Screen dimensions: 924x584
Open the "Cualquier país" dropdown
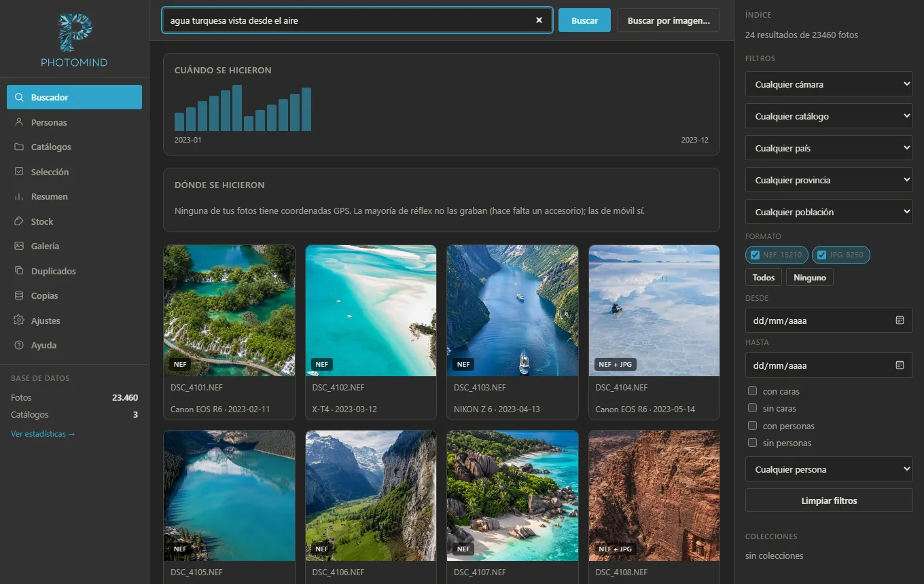click(x=829, y=148)
